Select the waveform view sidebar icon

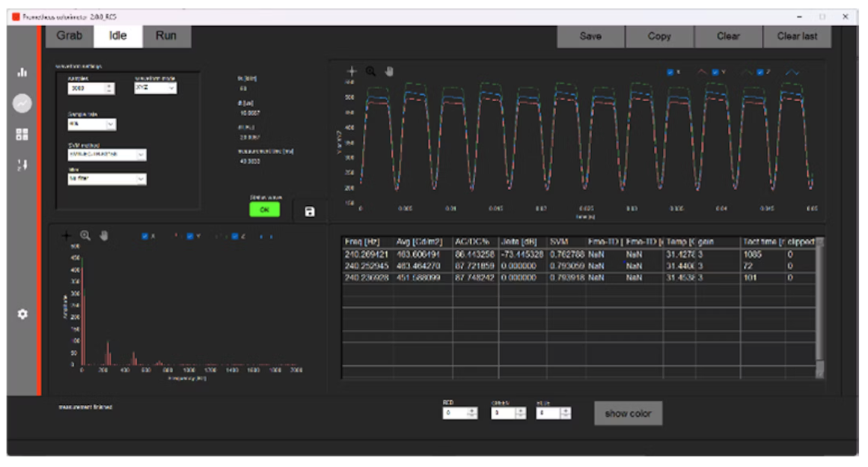click(22, 103)
